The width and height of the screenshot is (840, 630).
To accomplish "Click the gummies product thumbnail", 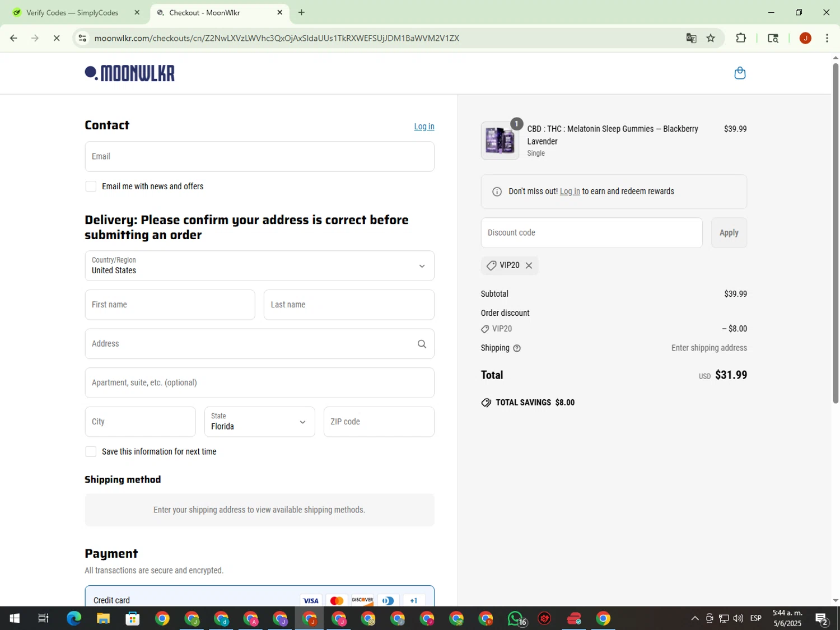I will point(500,141).
